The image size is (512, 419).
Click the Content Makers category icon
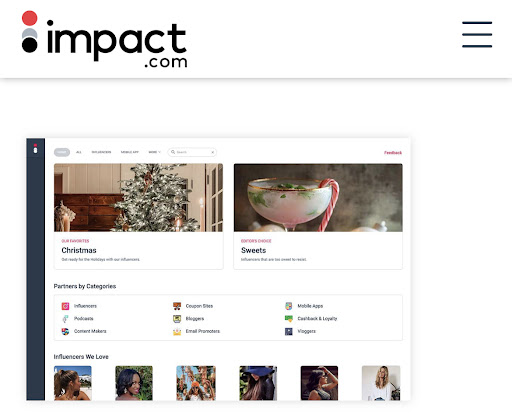point(65,331)
